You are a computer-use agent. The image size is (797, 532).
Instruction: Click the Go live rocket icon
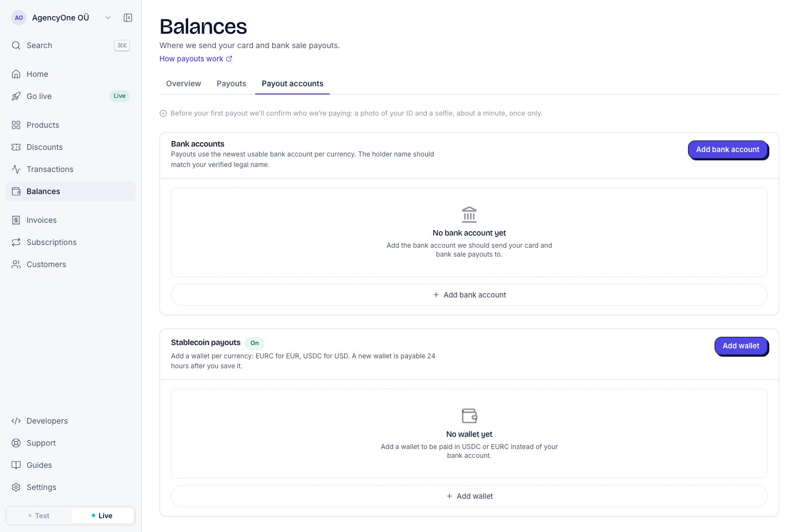click(16, 96)
